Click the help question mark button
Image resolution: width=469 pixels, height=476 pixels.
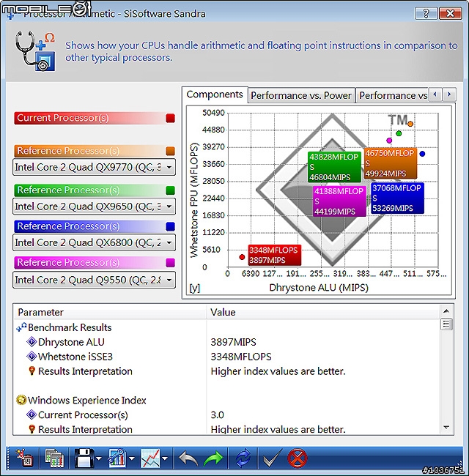tap(426, 13)
